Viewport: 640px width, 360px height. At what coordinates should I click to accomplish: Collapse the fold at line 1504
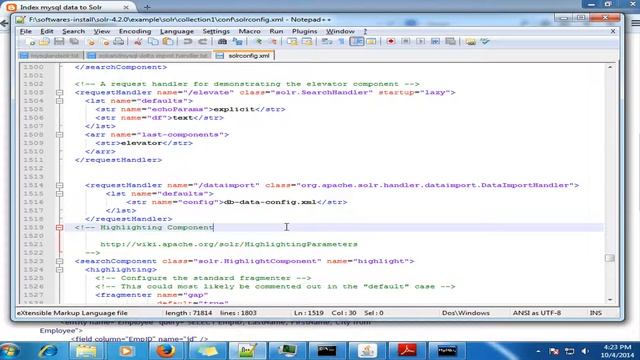coord(60,101)
